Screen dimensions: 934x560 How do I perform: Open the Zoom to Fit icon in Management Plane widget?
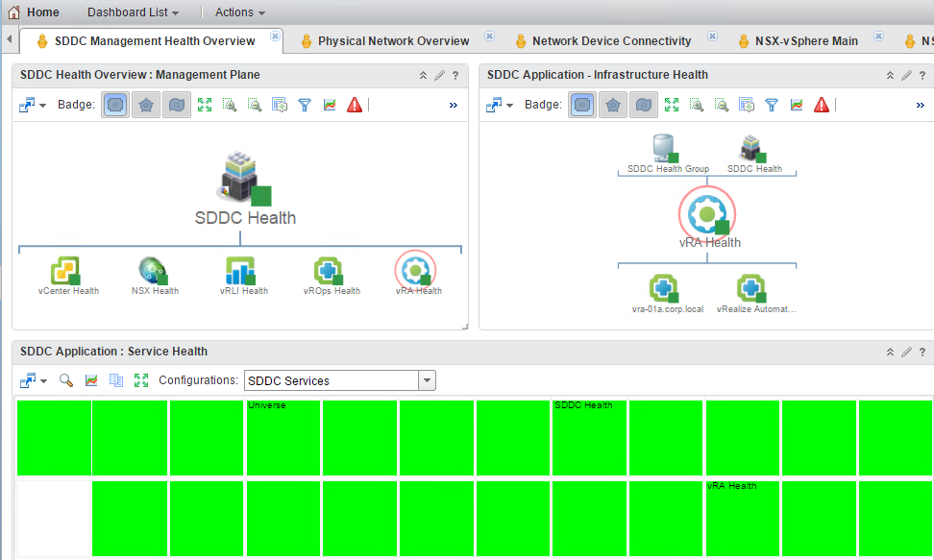[x=205, y=105]
